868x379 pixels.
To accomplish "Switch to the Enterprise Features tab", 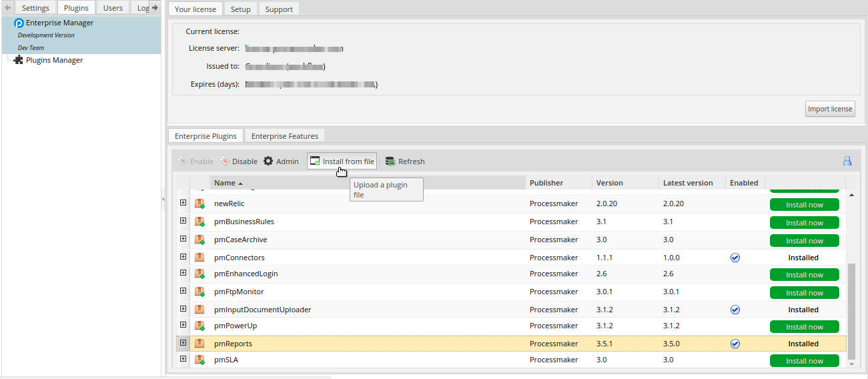I will (x=284, y=136).
